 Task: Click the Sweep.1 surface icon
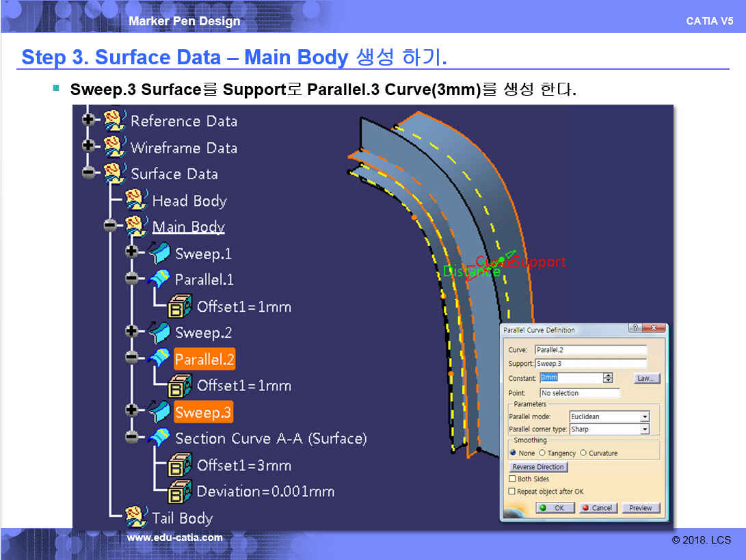pyautogui.click(x=159, y=254)
